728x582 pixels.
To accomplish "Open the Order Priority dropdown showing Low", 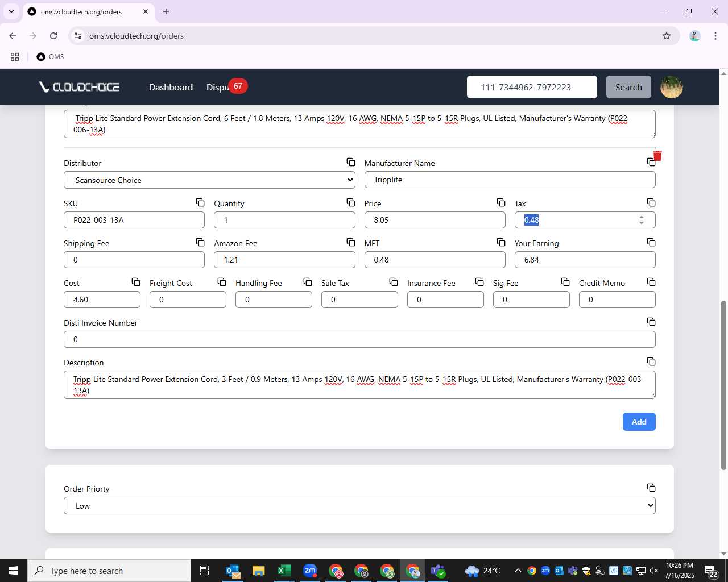I will pyautogui.click(x=359, y=506).
